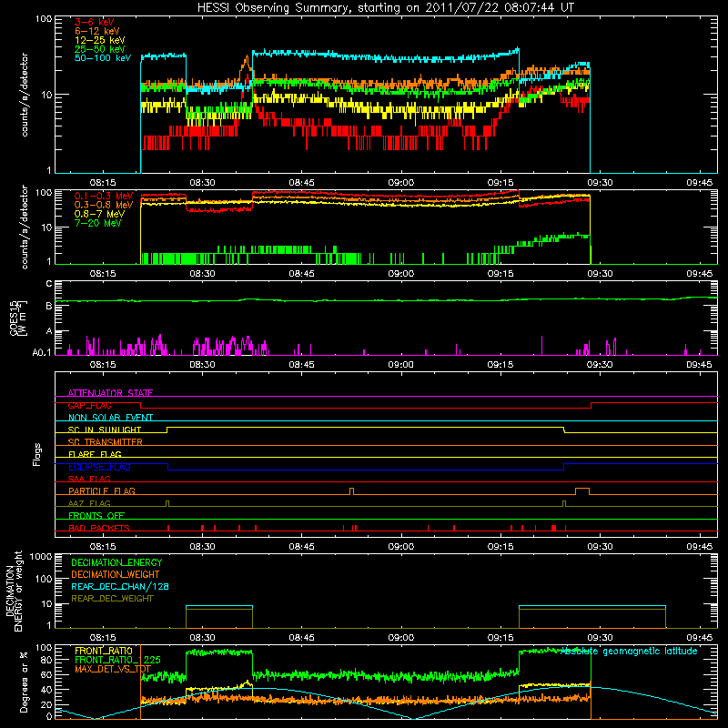728x728 pixels.
Task: Click the 0.8-7 MeV legend entry
Action: (99, 214)
